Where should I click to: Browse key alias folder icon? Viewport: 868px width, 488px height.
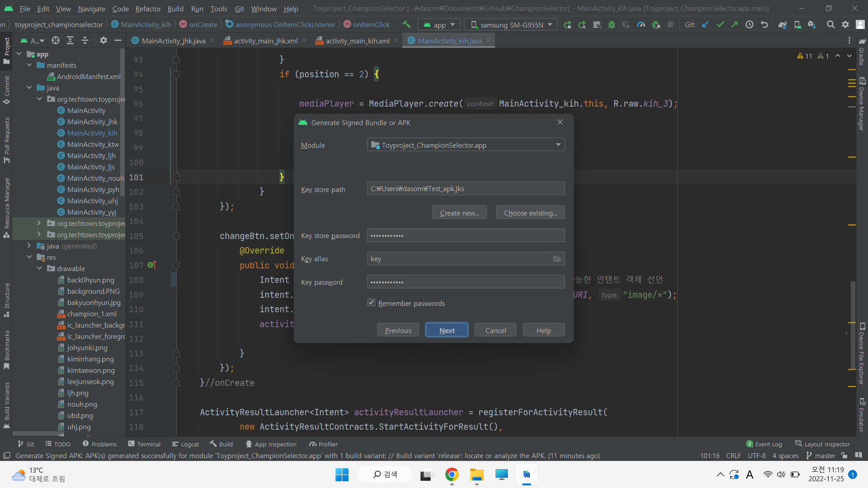[x=557, y=258]
